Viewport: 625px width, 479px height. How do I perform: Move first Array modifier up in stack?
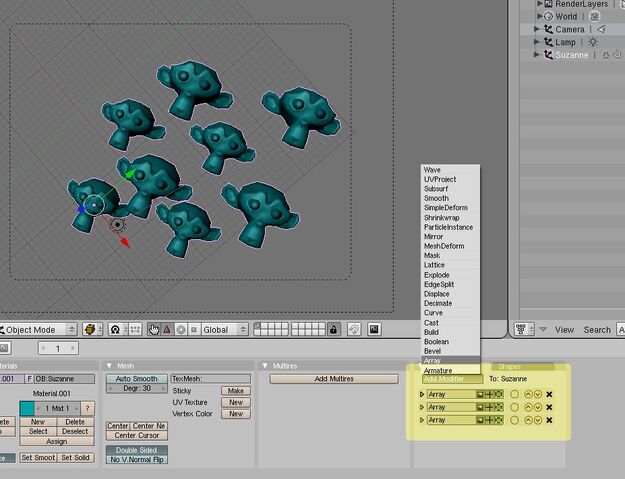pyautogui.click(x=528, y=394)
